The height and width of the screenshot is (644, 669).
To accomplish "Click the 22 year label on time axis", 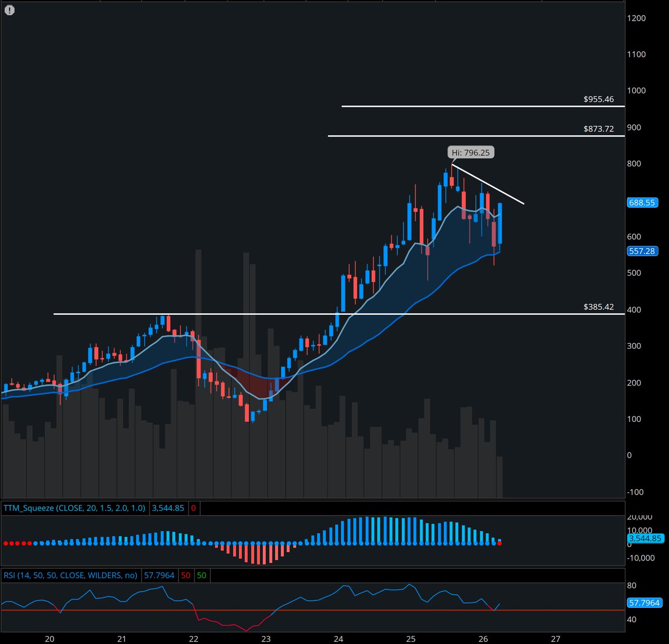I will (x=193, y=639).
